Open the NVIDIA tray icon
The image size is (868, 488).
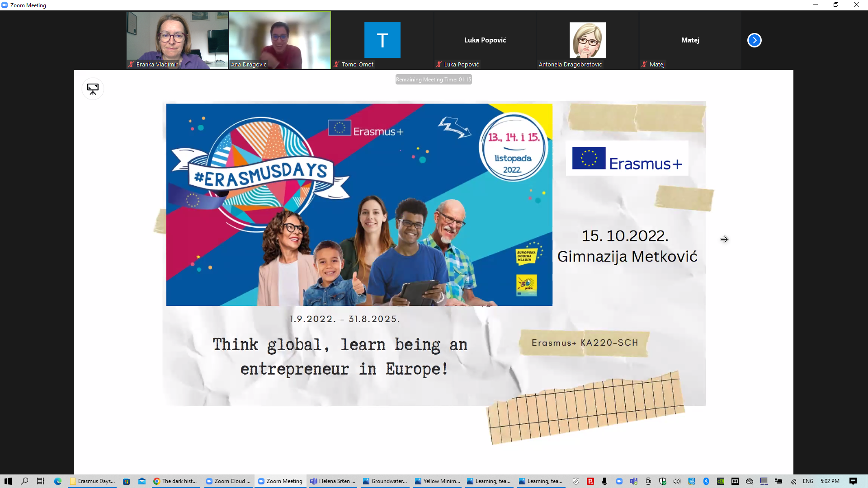click(x=721, y=481)
